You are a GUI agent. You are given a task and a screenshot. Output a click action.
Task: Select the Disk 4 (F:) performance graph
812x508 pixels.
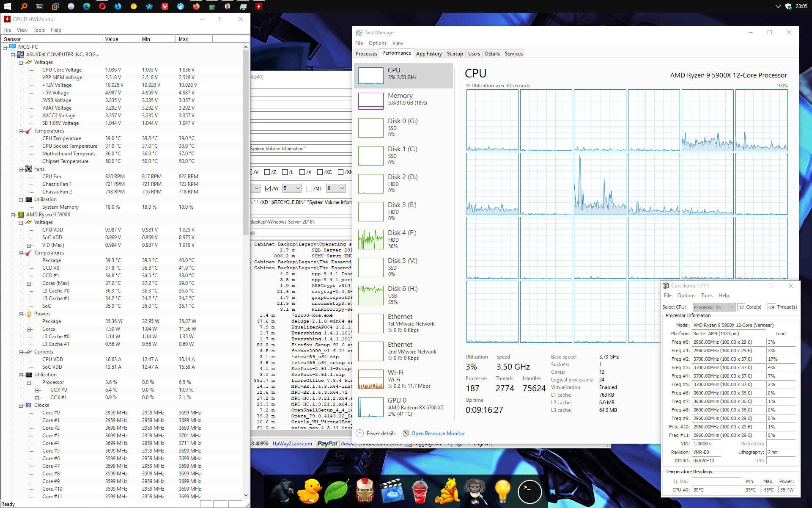click(x=371, y=240)
